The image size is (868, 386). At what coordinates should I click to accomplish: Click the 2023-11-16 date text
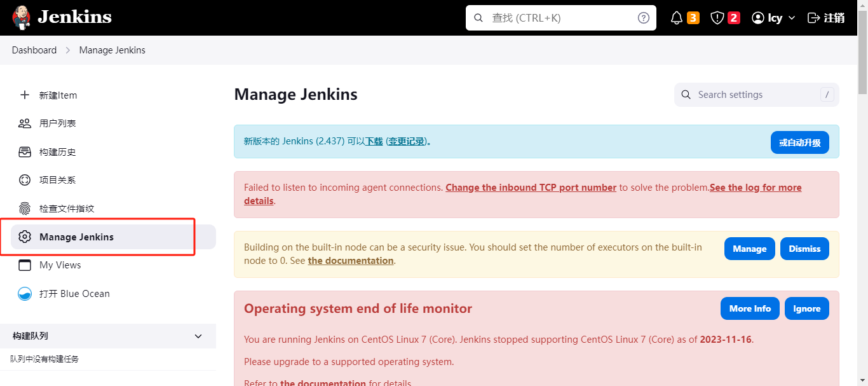coord(726,340)
